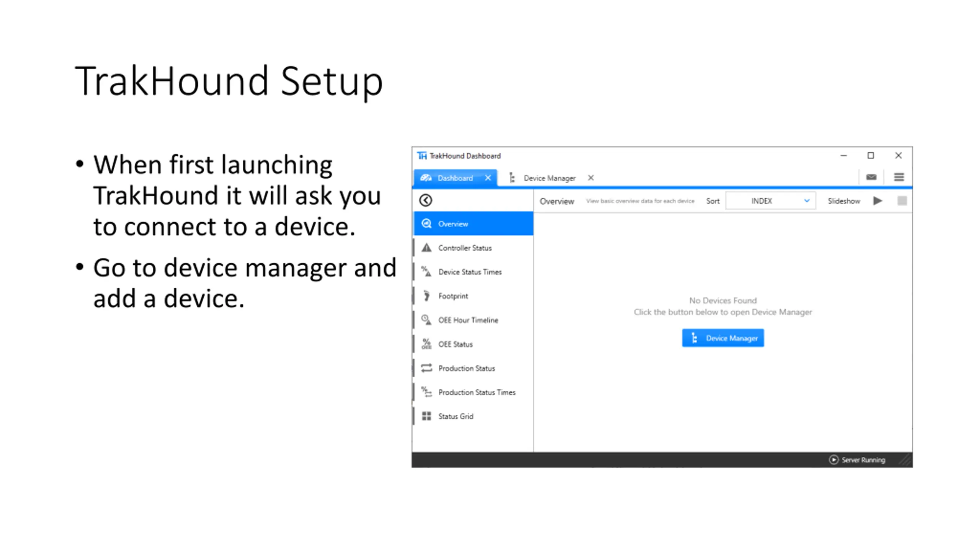The height and width of the screenshot is (551, 980).
Task: Click the blue Device Manager button
Action: 723,338
